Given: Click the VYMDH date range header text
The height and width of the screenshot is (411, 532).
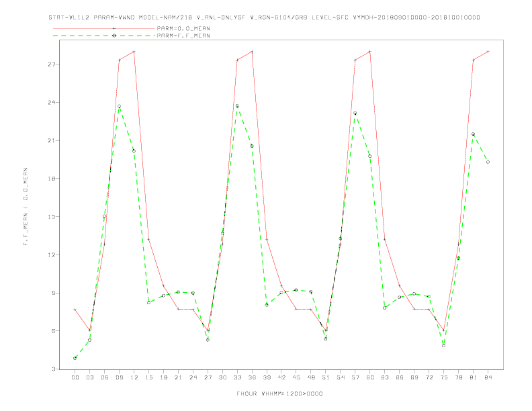Looking at the screenshot, I should pyautogui.click(x=416, y=17).
